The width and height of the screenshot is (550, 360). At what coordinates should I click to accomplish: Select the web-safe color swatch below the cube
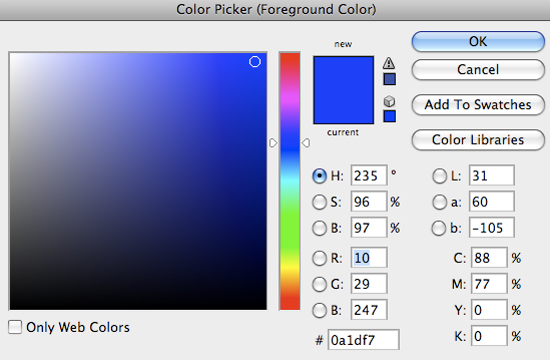pos(389,116)
